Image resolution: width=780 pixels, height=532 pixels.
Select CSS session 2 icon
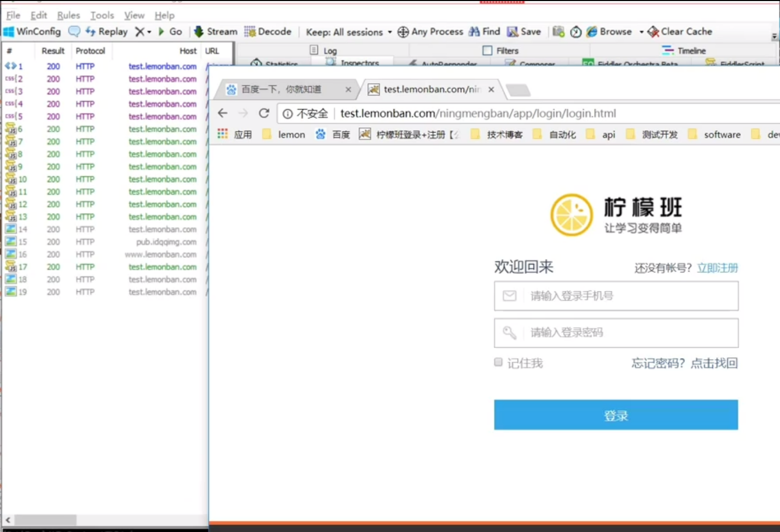pyautogui.click(x=10, y=79)
